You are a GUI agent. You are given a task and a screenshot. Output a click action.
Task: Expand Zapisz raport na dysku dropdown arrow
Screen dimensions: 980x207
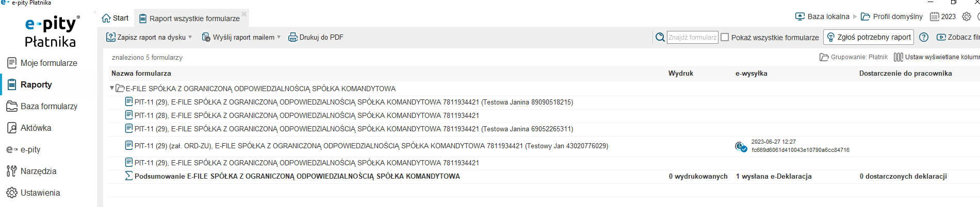(190, 37)
